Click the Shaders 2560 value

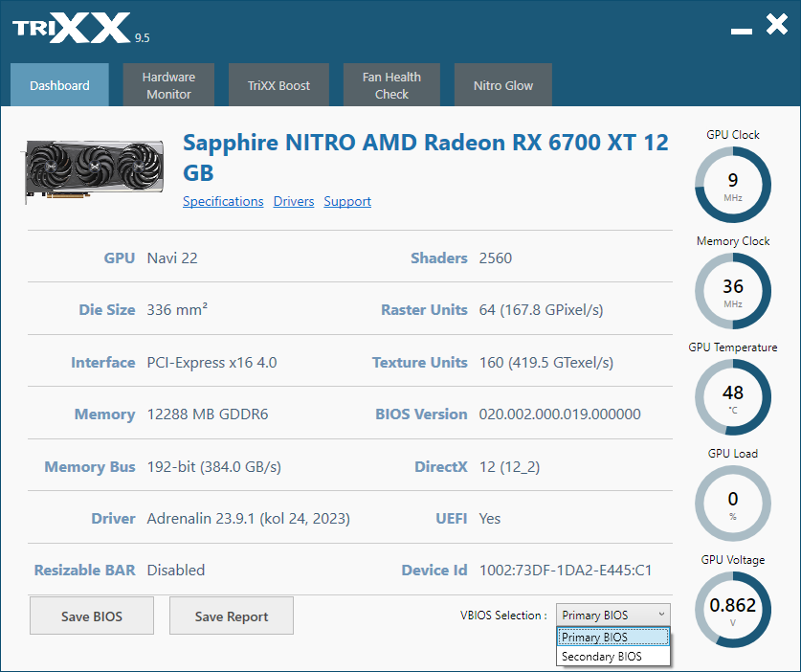point(496,258)
